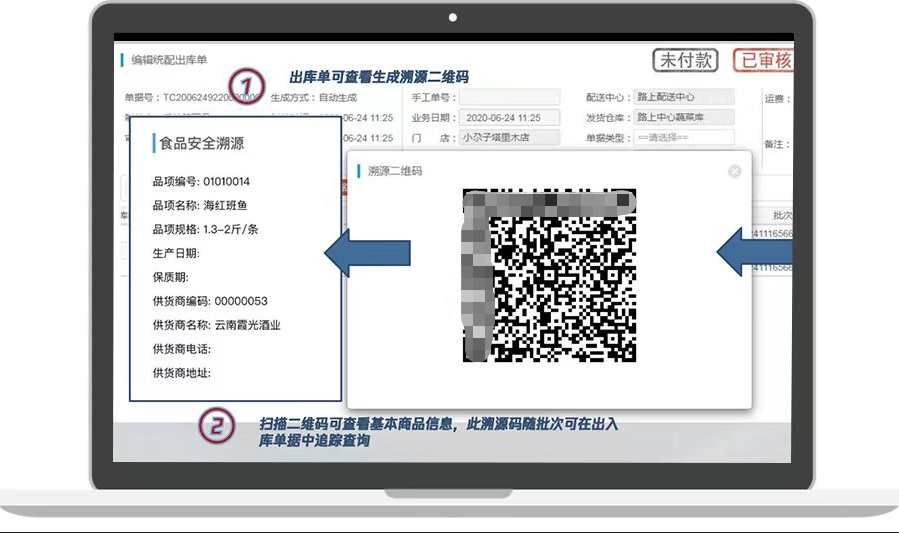
Task: Click the circled number 2 marker
Action: click(x=217, y=427)
